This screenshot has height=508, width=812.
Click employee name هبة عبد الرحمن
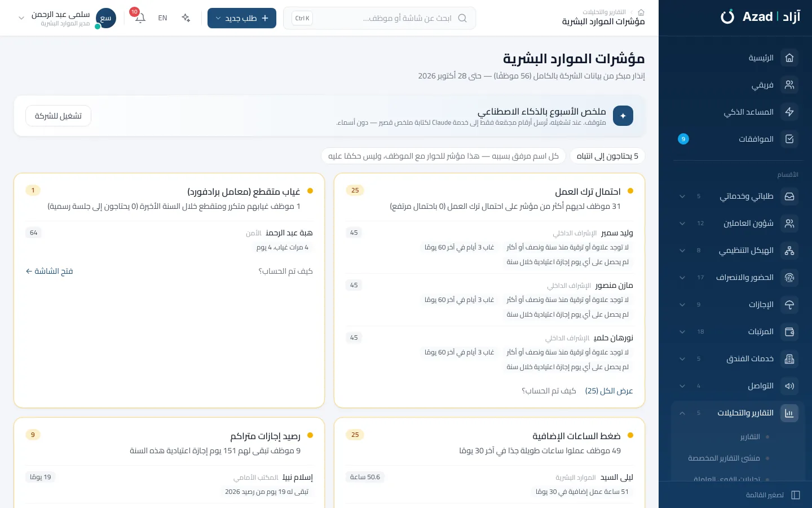pyautogui.click(x=289, y=233)
